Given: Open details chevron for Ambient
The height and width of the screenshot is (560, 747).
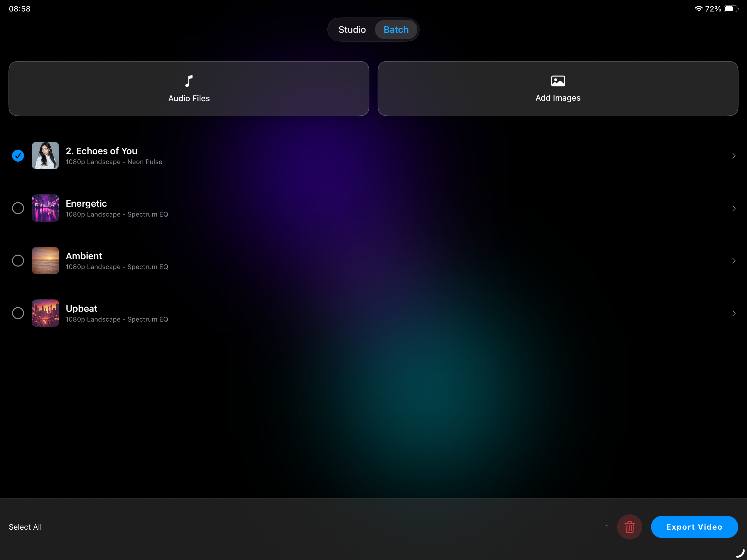Looking at the screenshot, I should [x=734, y=261].
